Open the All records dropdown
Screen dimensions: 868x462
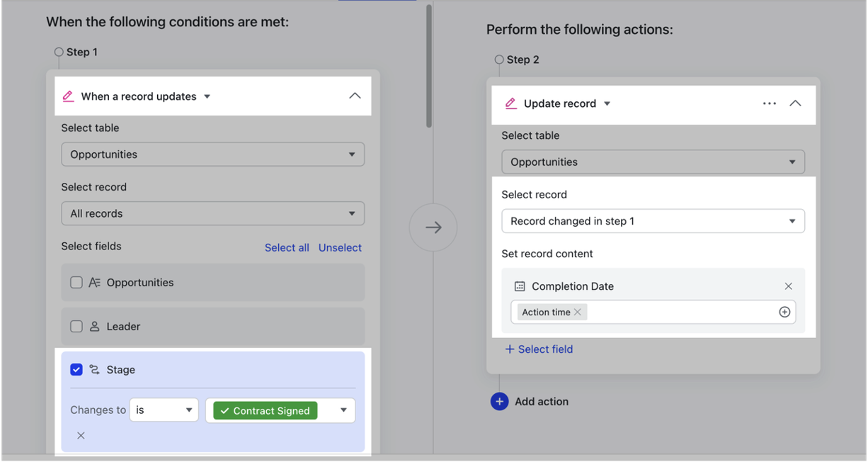[x=213, y=213]
